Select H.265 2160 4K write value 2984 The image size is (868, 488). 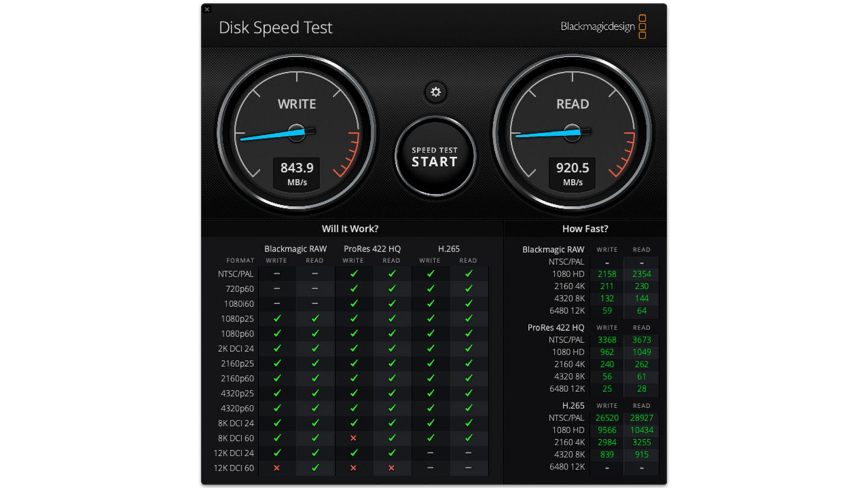click(x=607, y=442)
